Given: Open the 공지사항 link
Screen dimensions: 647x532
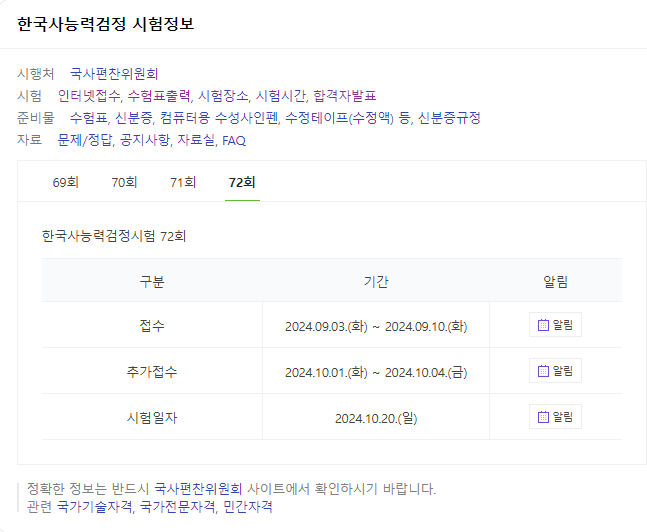Looking at the screenshot, I should click(x=145, y=140).
